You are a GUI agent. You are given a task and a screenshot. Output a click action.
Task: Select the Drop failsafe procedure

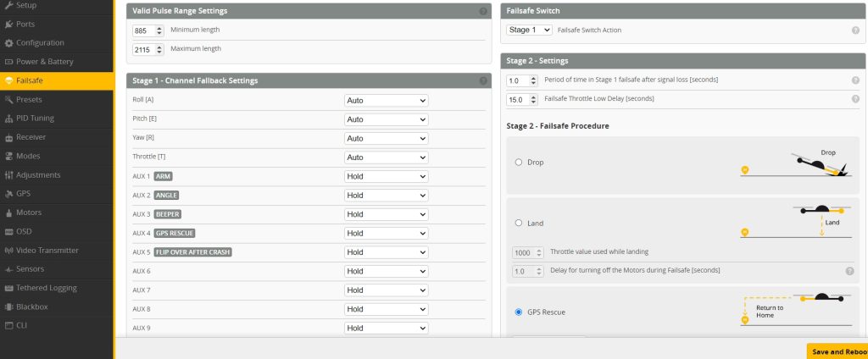[x=519, y=162]
